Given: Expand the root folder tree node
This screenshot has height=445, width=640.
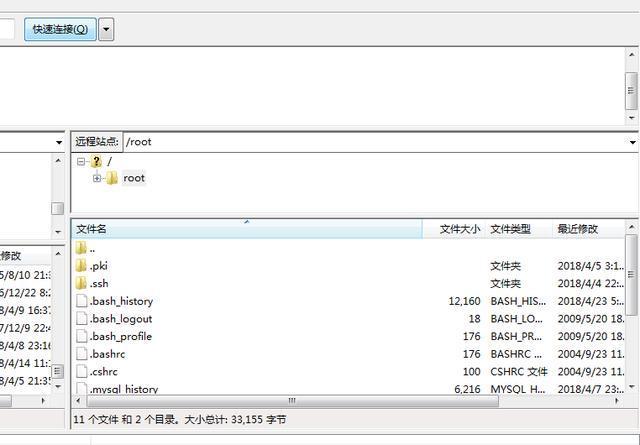Looking at the screenshot, I should [x=97, y=178].
